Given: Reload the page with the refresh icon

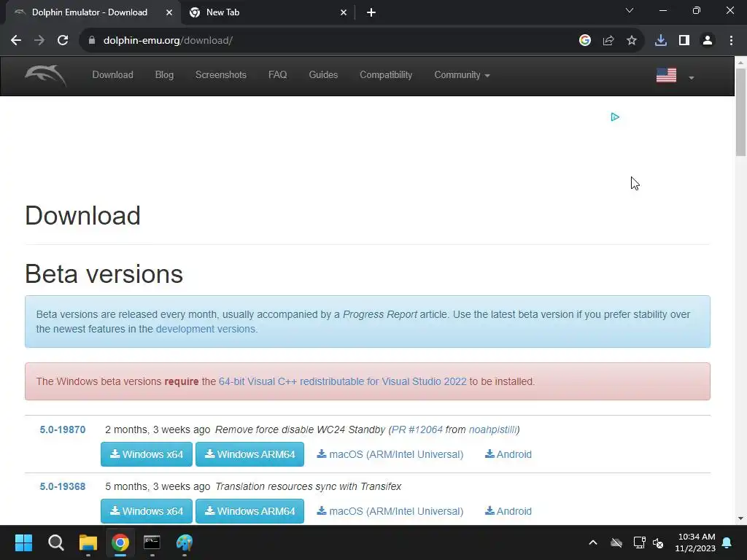Looking at the screenshot, I should tap(63, 41).
